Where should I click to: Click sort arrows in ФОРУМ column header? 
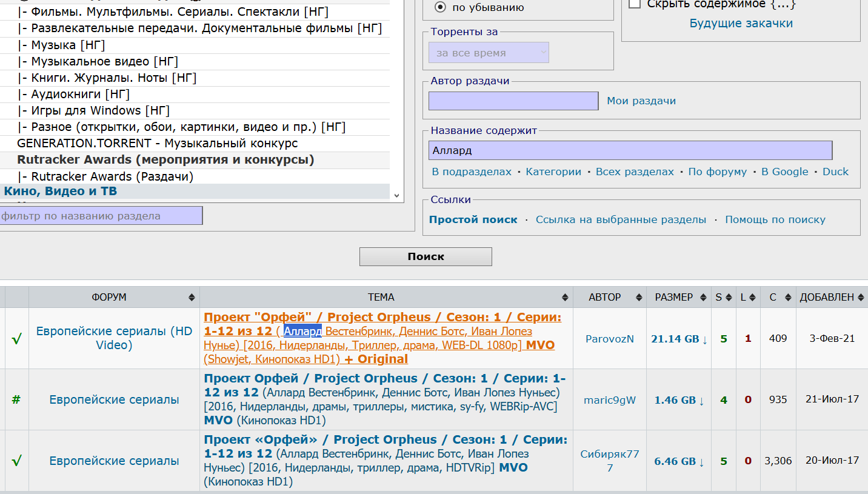pos(192,298)
